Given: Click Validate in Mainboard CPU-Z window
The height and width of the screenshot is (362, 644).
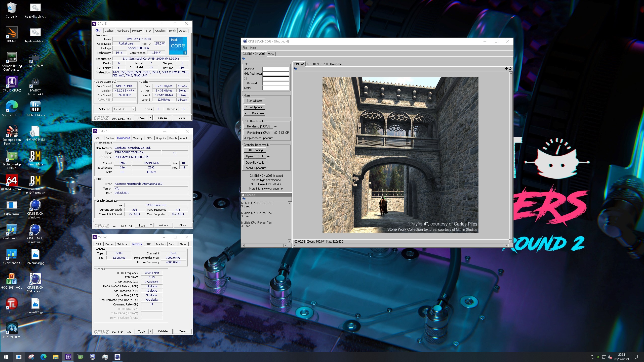Looking at the screenshot, I should [x=163, y=225].
